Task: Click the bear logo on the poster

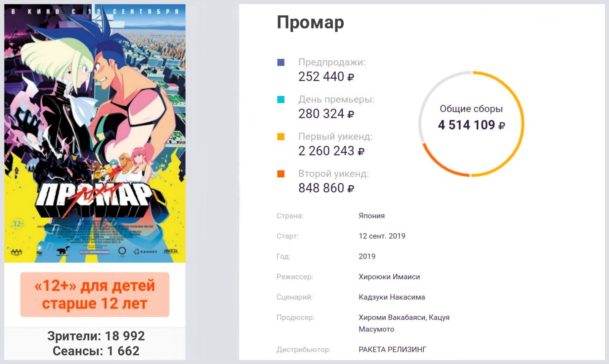Action: click(62, 251)
